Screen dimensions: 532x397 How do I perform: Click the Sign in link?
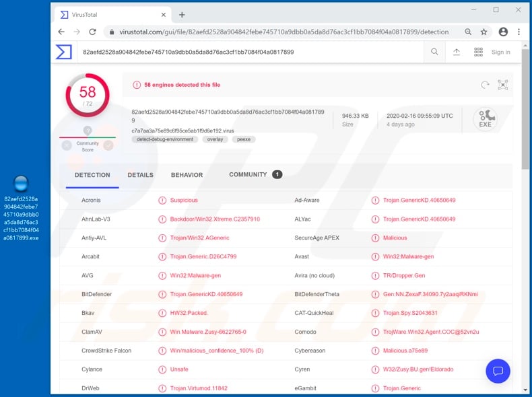pyautogui.click(x=500, y=52)
